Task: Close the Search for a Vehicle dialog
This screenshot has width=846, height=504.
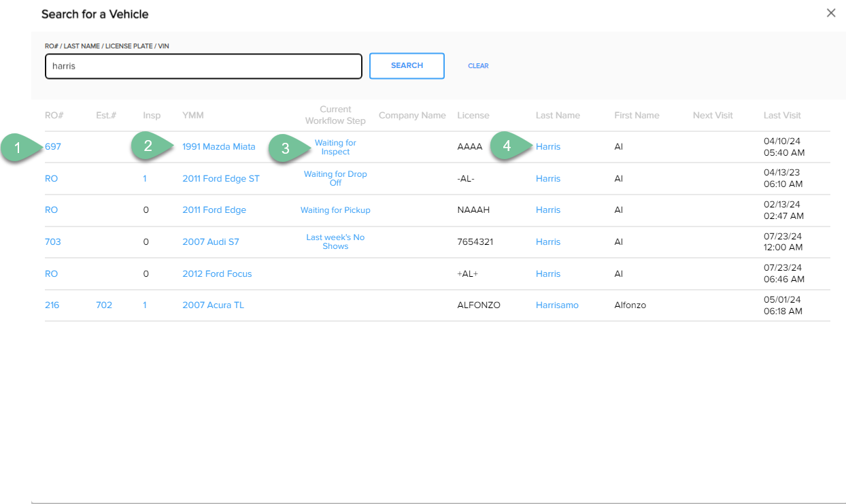Action: (830, 13)
